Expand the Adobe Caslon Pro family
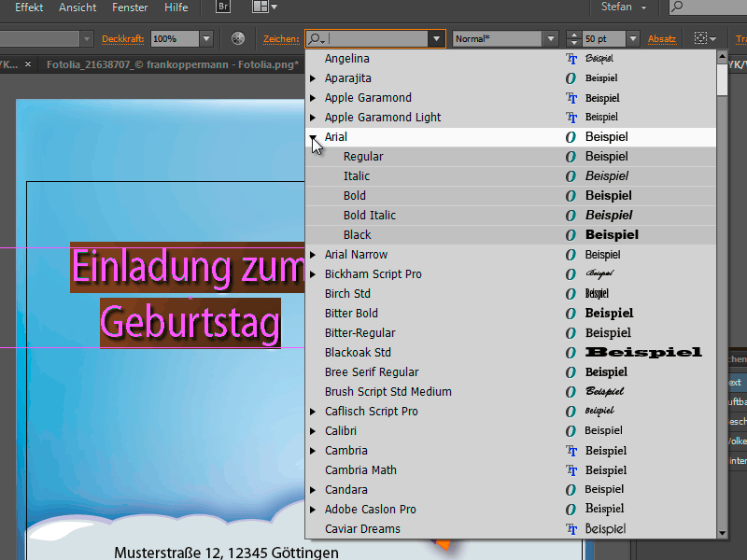 point(313,510)
